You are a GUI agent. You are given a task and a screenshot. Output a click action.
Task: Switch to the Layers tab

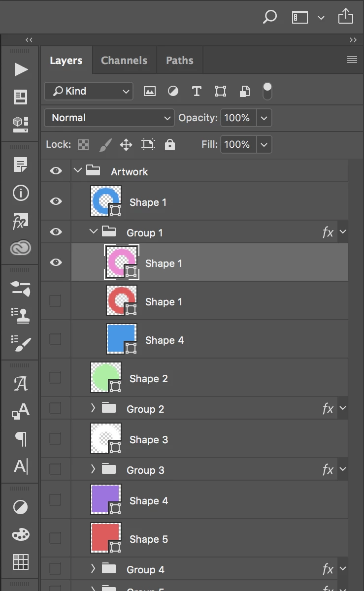click(66, 61)
